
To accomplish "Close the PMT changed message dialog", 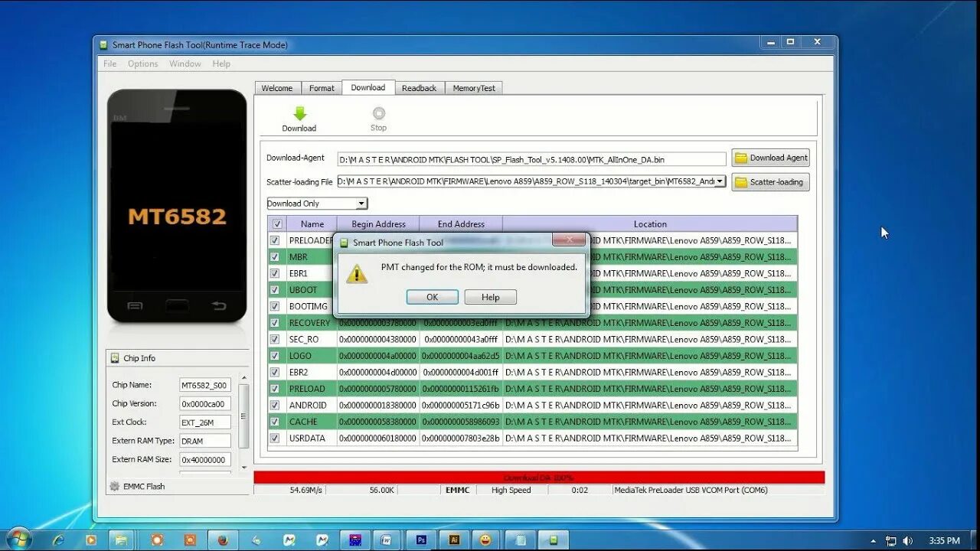I will pos(569,240).
